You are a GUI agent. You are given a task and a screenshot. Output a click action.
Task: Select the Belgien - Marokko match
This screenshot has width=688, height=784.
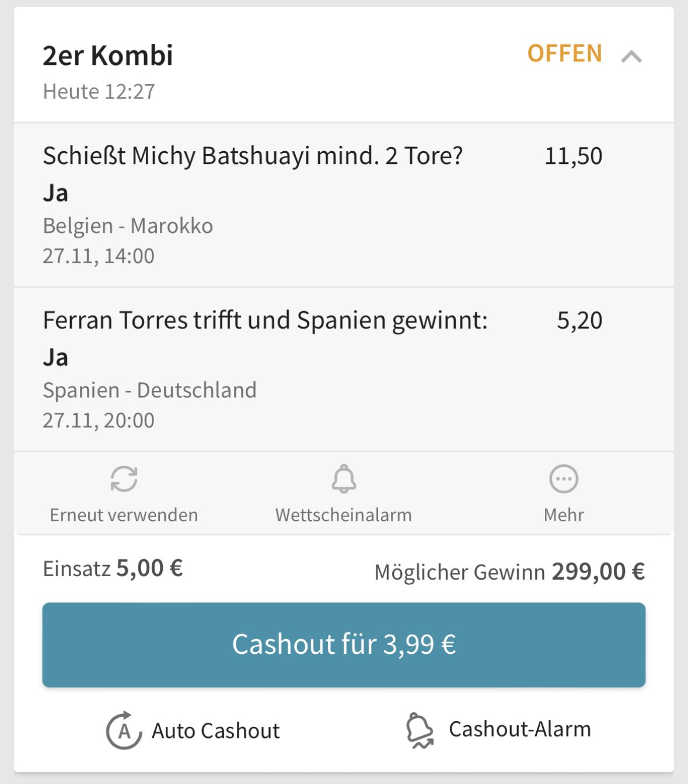coord(128,226)
